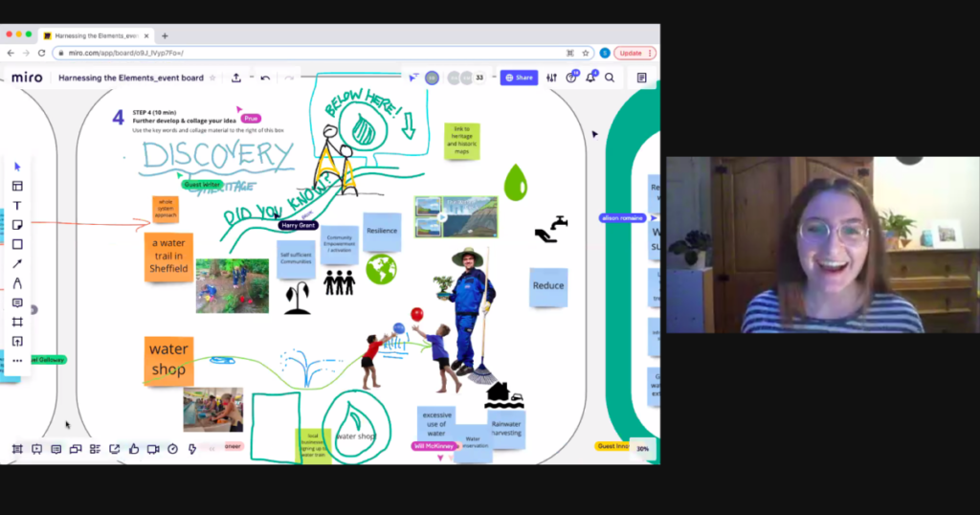Click the blue Share button
The height and width of the screenshot is (515, 980).
click(x=519, y=78)
